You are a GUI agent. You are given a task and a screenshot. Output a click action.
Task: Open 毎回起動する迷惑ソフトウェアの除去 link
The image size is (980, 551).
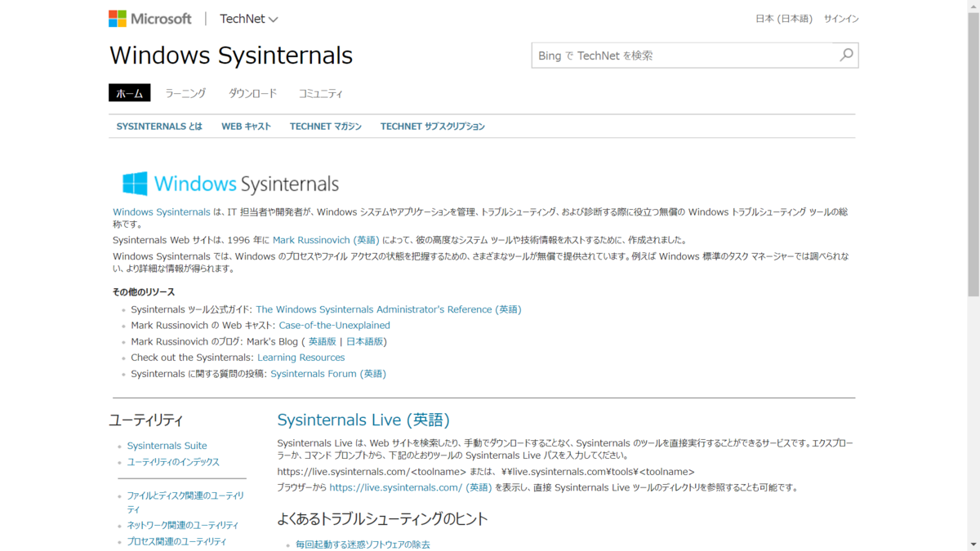click(363, 544)
